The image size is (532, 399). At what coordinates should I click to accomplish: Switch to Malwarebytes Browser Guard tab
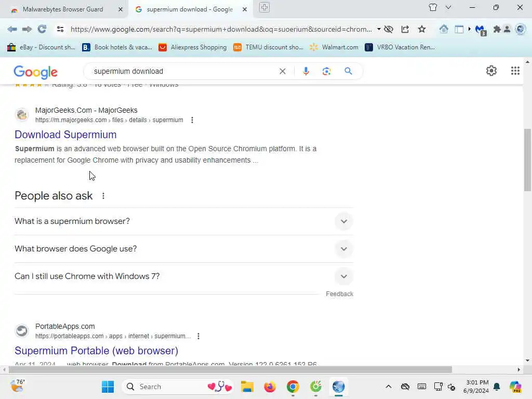click(x=63, y=9)
